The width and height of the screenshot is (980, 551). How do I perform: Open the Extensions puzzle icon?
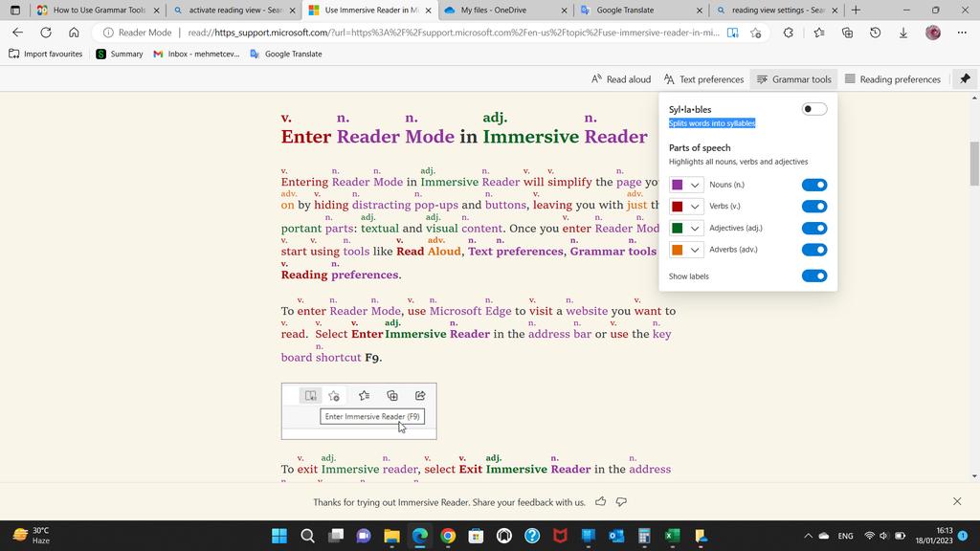pyautogui.click(x=789, y=33)
